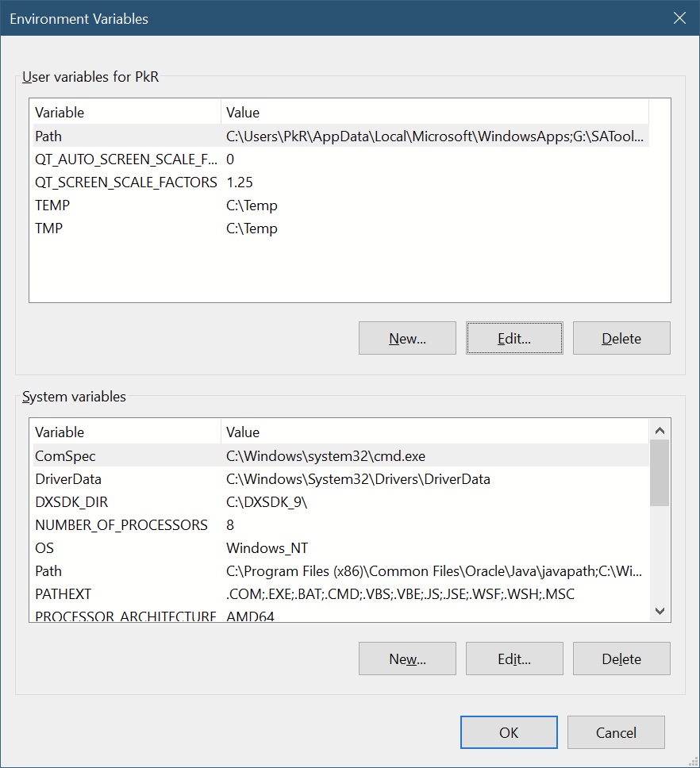Delete the selected user variable
The image size is (700, 768).
[x=621, y=338]
